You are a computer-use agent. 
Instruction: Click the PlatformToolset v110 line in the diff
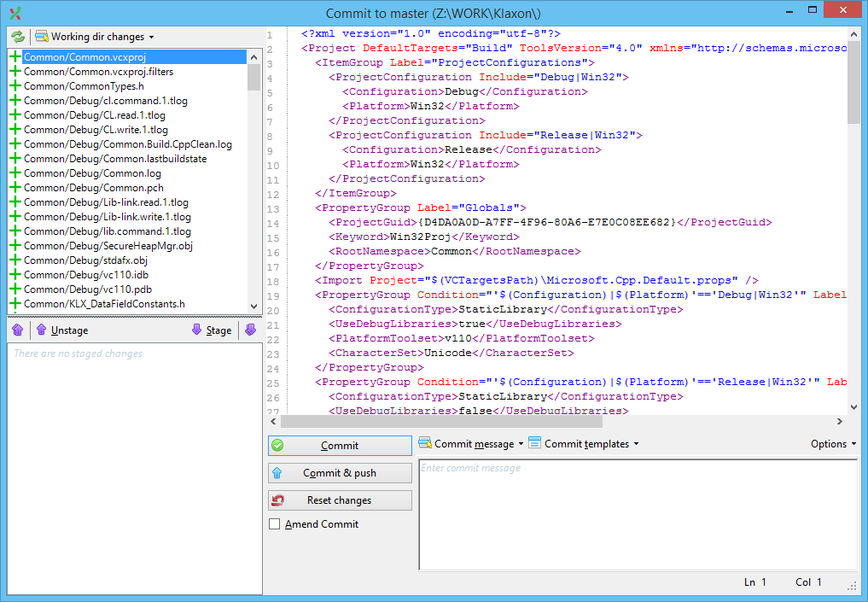pos(462,338)
